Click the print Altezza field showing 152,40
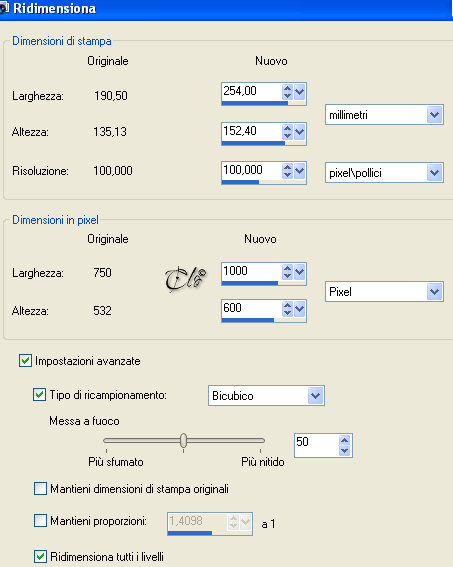Screen dimensions: 453x567 coord(252,131)
